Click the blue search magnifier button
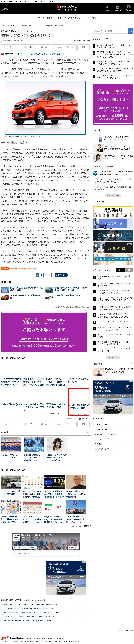This screenshot has height=644, width=134. (130, 31)
